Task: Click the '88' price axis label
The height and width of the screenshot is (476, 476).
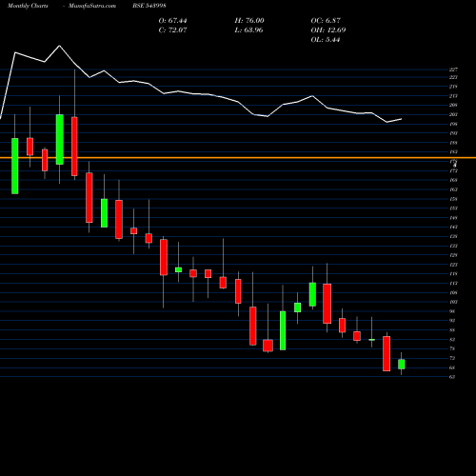Action: [452, 330]
